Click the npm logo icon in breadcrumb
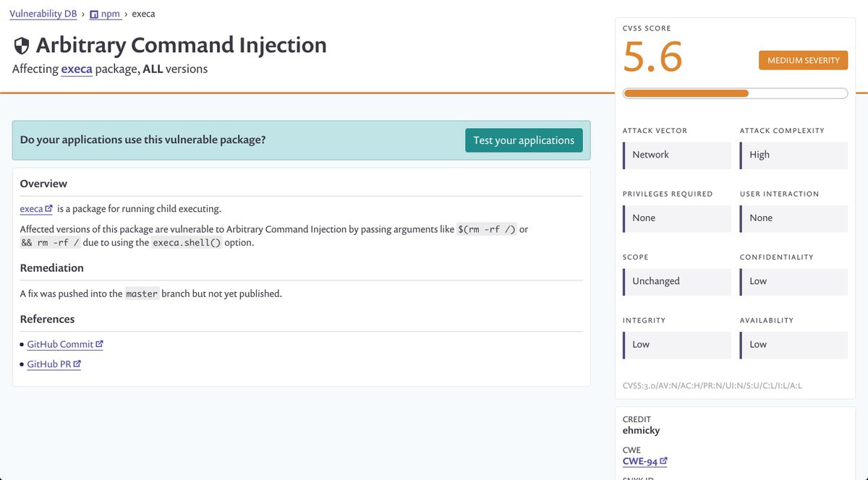This screenshot has height=480, width=868. [x=94, y=14]
